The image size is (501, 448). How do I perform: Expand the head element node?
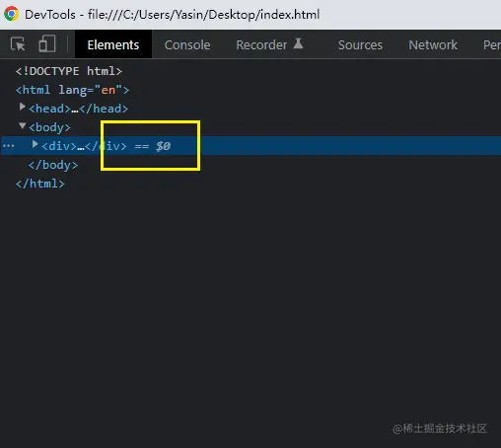click(x=22, y=107)
